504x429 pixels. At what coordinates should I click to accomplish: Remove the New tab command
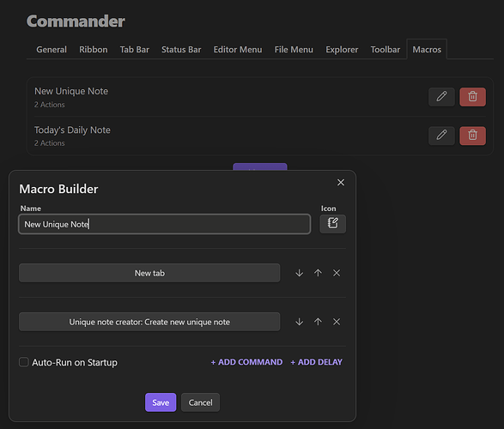[337, 273]
